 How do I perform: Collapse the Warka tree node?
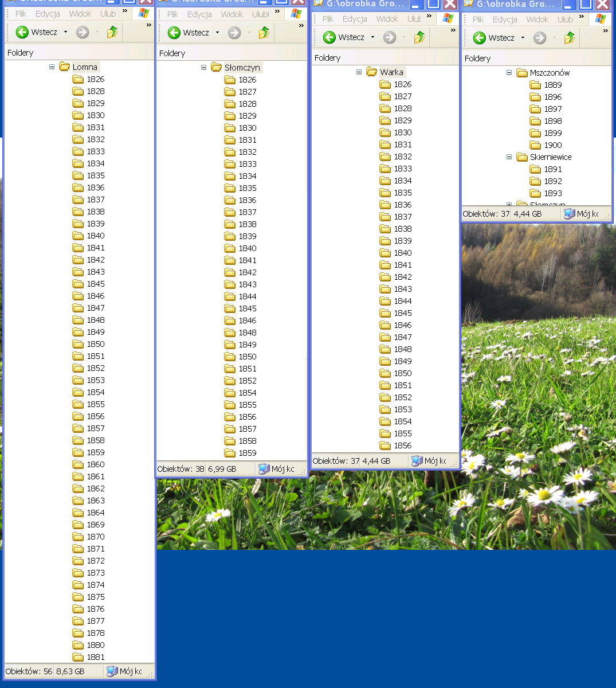pyautogui.click(x=359, y=72)
